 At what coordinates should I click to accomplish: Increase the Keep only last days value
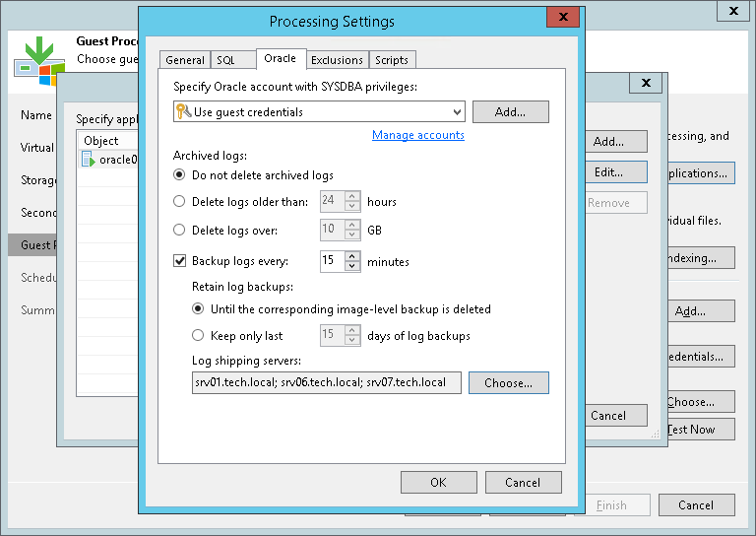pyautogui.click(x=352, y=330)
